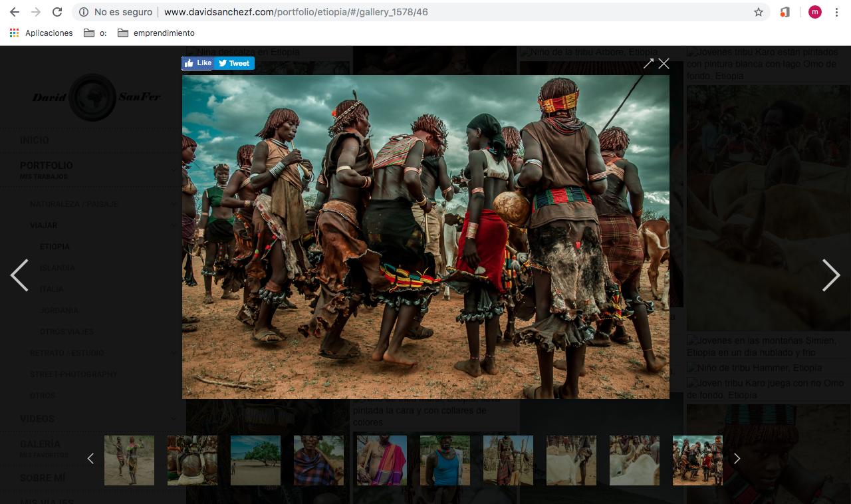This screenshot has width=851, height=504.
Task: Select ITALIA in the sidebar
Action: click(x=52, y=289)
